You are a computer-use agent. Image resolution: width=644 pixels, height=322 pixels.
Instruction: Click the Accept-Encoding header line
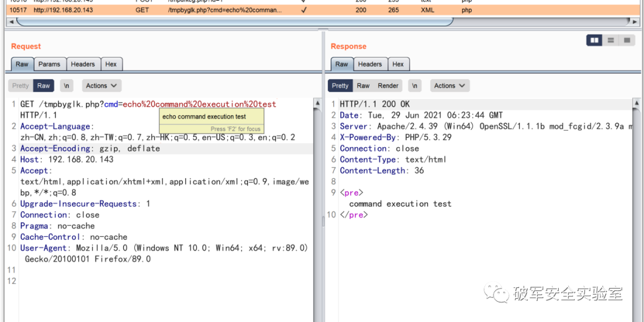tap(90, 148)
